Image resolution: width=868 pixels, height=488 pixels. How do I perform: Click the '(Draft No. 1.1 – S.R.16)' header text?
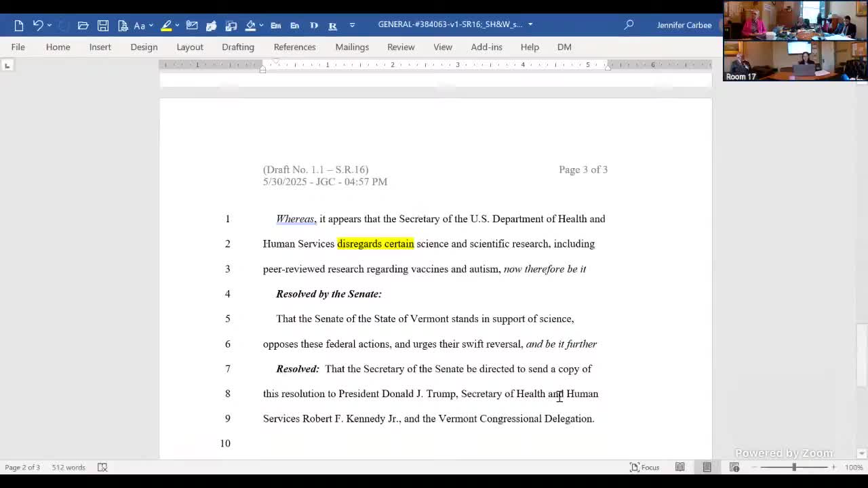pyautogui.click(x=316, y=169)
